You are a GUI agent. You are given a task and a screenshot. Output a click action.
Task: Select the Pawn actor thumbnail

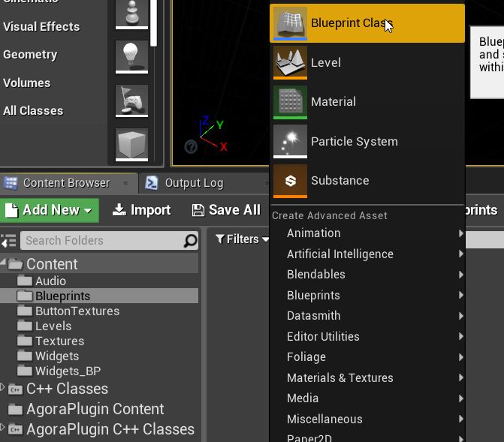pyautogui.click(x=131, y=14)
